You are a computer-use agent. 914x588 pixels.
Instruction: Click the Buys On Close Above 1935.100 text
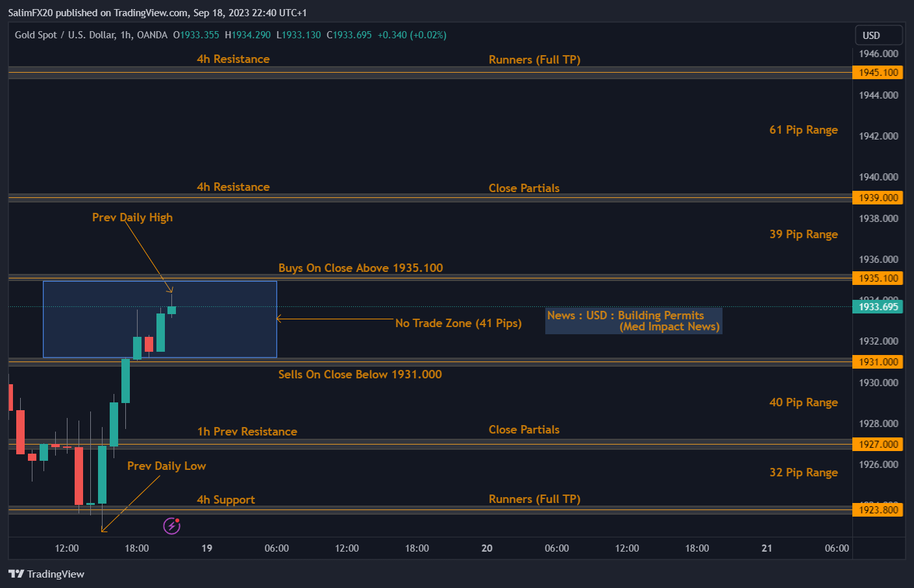click(360, 267)
